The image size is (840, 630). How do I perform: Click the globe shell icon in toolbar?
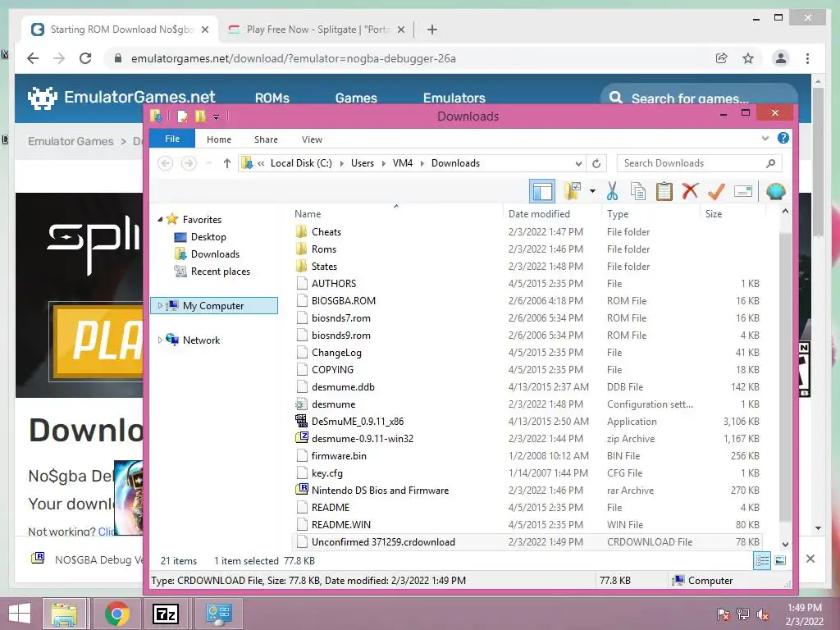click(775, 191)
